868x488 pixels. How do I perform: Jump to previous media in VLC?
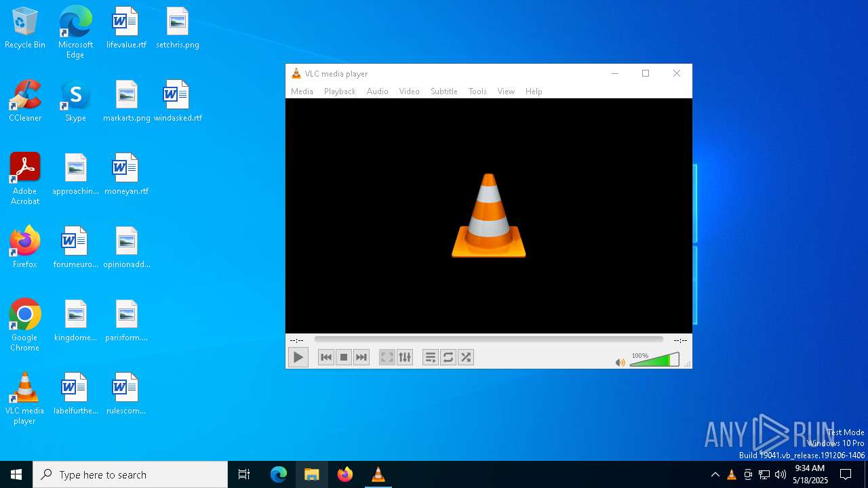pyautogui.click(x=326, y=357)
